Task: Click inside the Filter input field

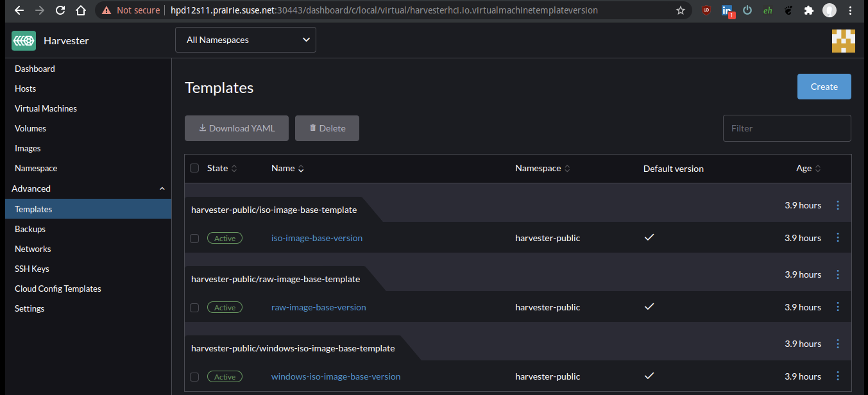Action: click(787, 128)
